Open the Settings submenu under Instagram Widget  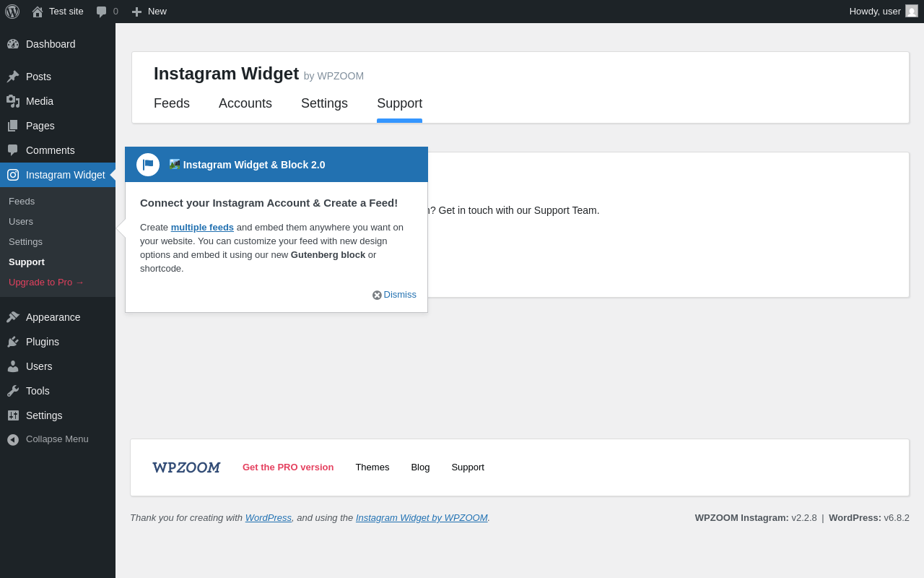[x=25, y=242]
